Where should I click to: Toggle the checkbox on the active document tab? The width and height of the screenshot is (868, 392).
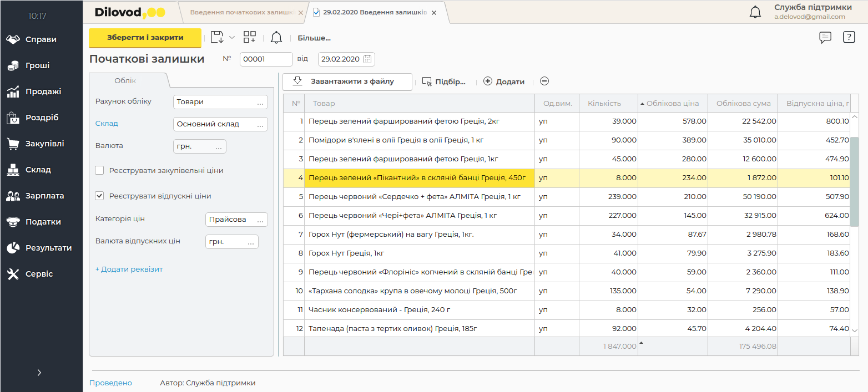coord(316,12)
